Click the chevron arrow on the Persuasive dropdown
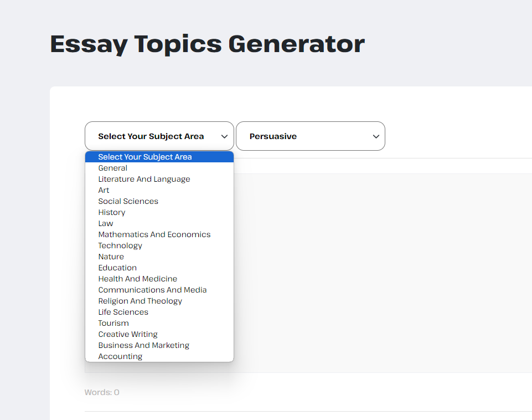532x420 pixels. pyautogui.click(x=376, y=136)
